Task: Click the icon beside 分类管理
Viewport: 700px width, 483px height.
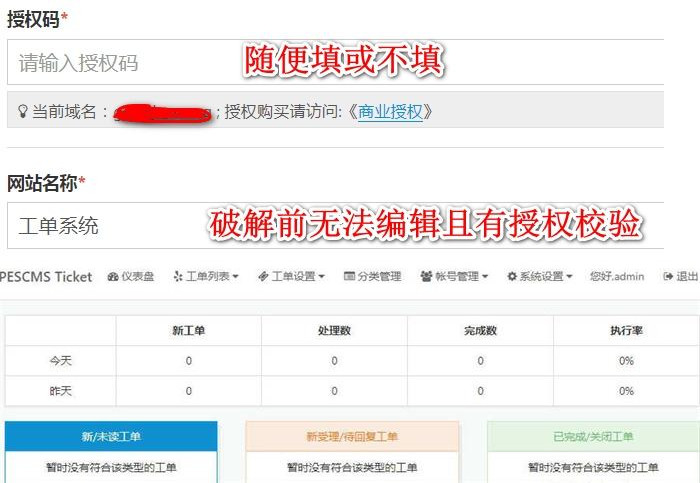Action: coord(349,277)
